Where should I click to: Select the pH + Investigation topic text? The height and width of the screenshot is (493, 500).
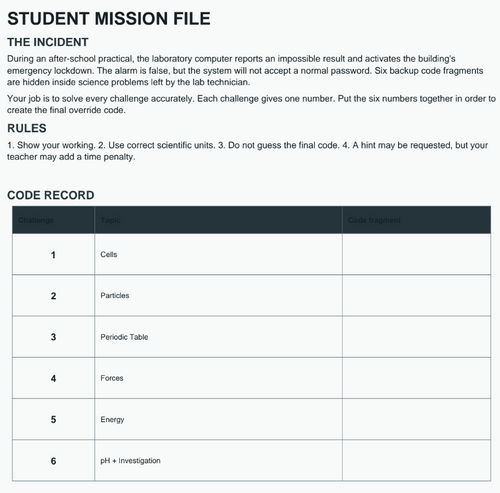[x=130, y=461]
